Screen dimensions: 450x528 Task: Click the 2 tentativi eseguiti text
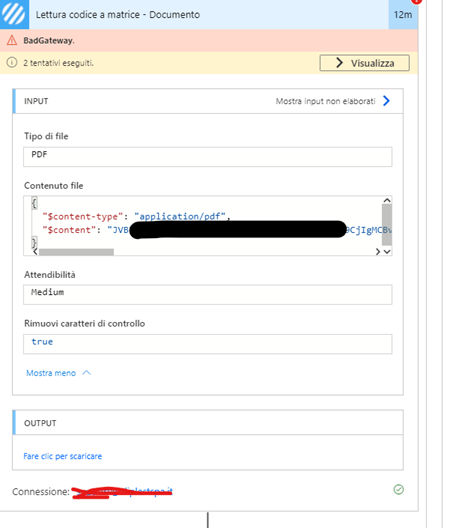(58, 63)
